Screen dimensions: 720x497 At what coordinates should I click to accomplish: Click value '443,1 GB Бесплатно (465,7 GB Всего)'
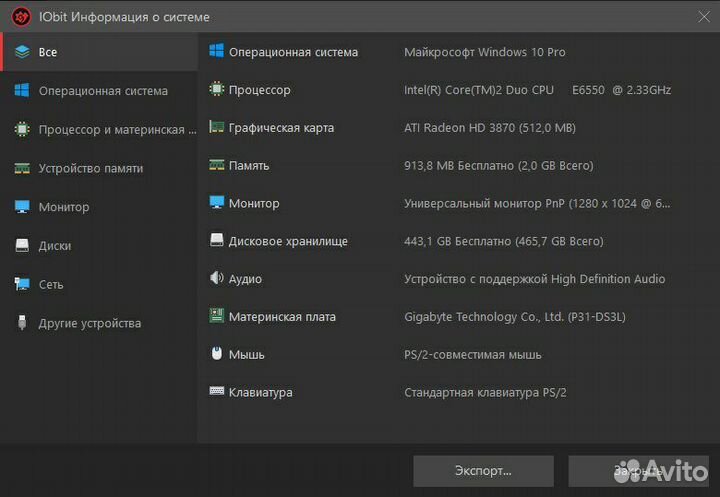pyautogui.click(x=503, y=241)
